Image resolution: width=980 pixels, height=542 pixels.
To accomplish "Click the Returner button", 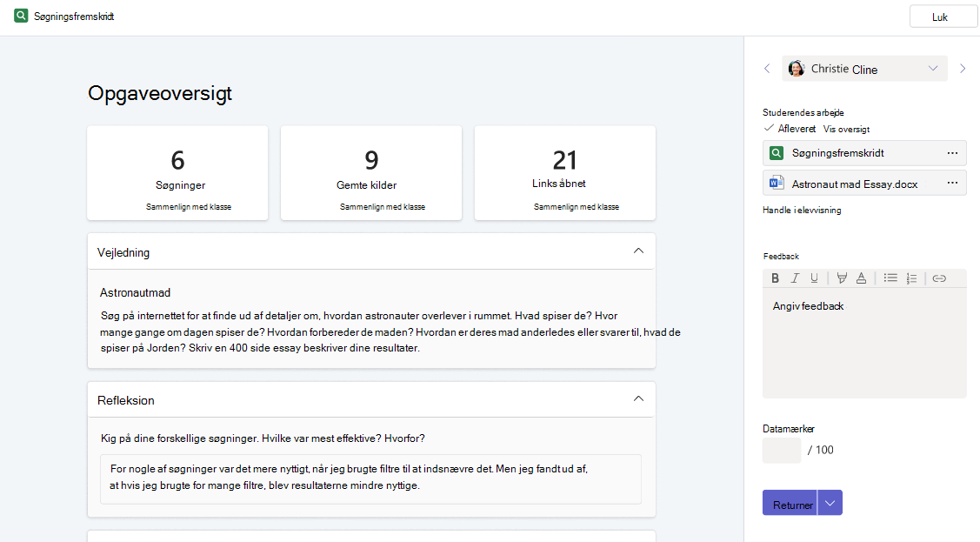I will point(790,503).
